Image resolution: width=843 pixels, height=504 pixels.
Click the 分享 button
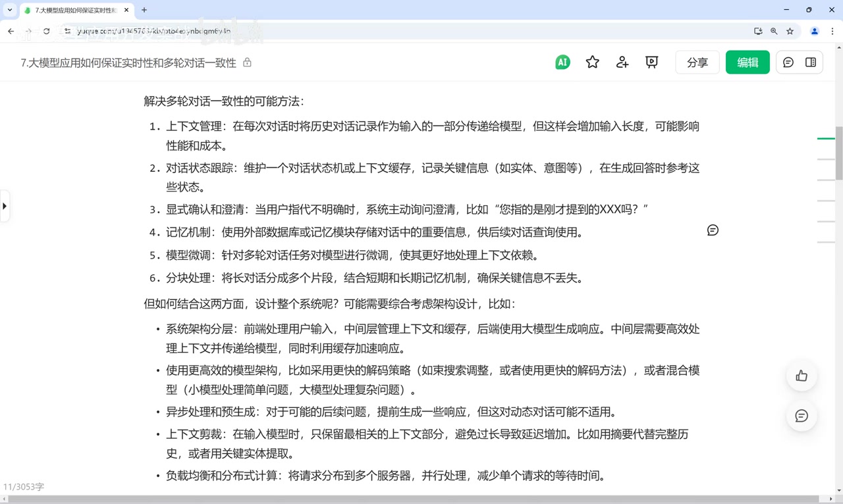pos(697,63)
